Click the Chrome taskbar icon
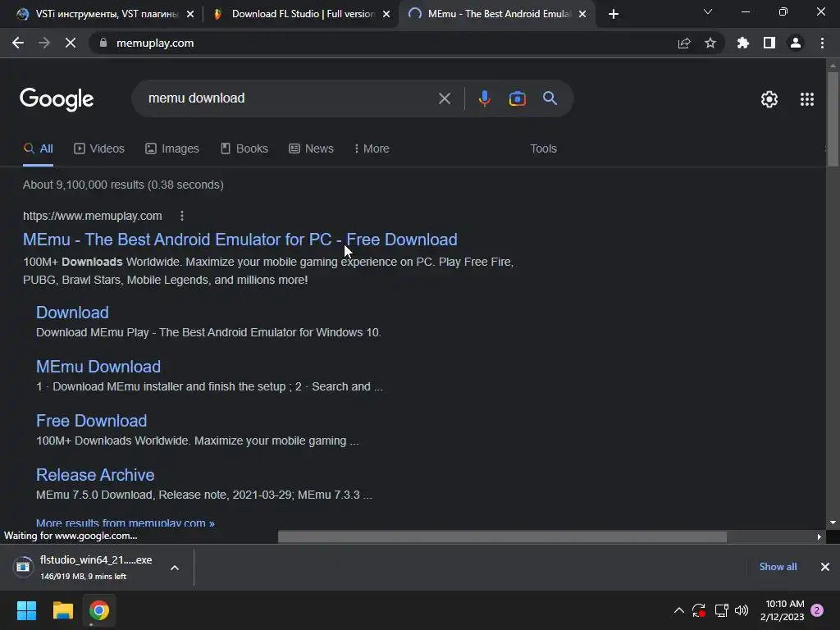The height and width of the screenshot is (630, 840). tap(99, 610)
